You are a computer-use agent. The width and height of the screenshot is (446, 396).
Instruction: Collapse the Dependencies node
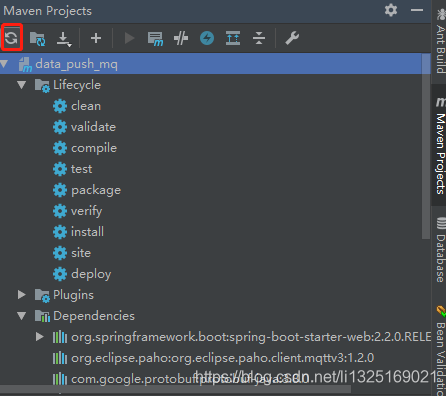tap(22, 316)
